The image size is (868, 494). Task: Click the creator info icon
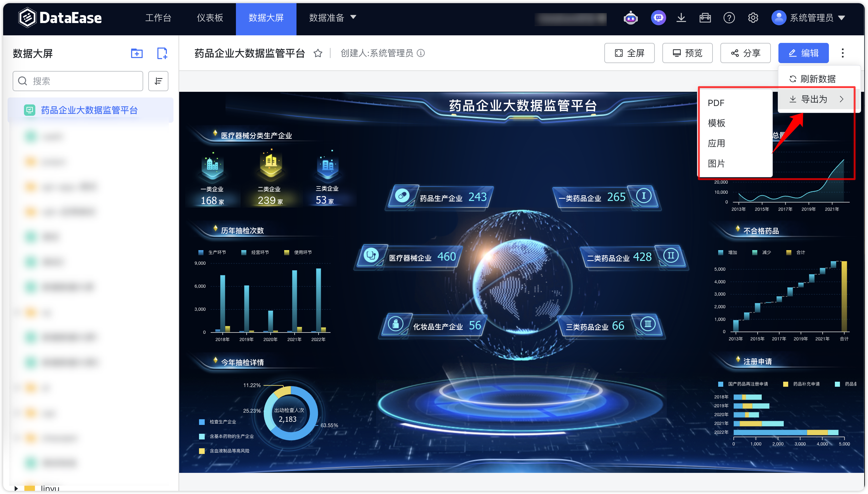(x=421, y=53)
